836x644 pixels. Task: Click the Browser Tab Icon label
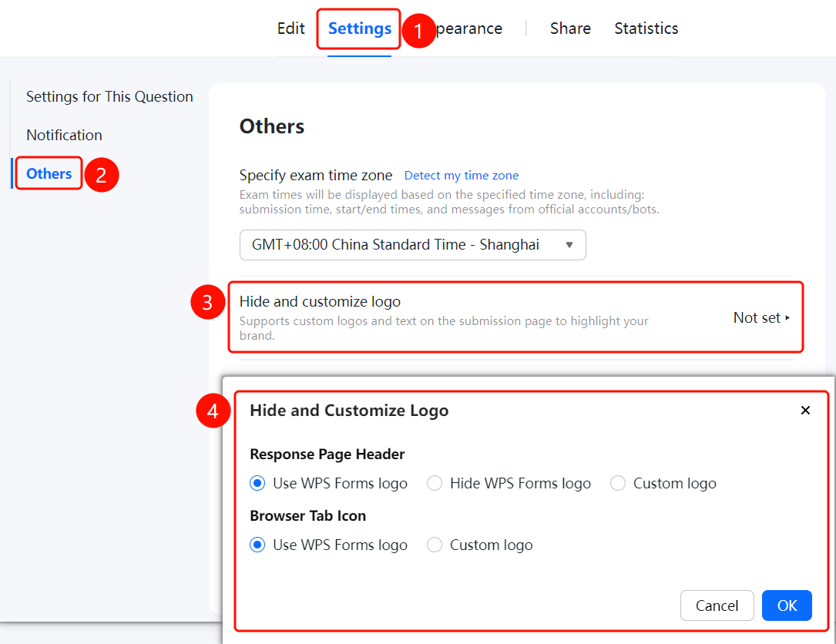point(307,516)
